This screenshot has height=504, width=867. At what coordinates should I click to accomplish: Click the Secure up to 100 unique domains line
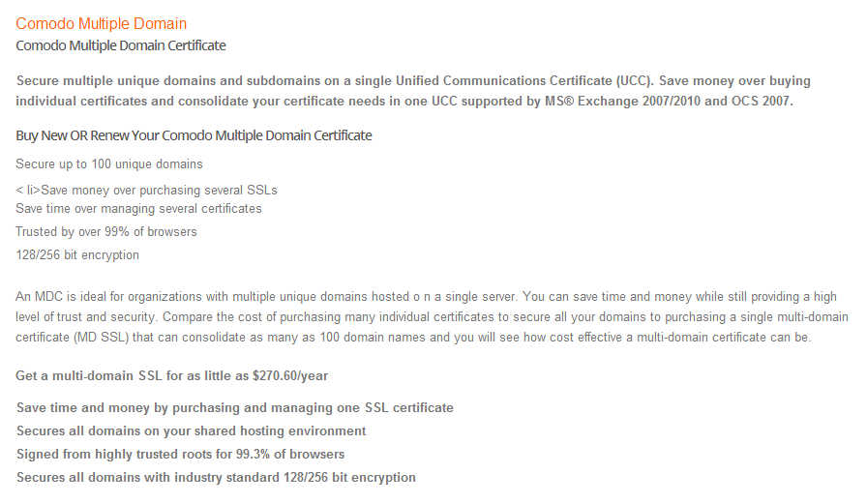pos(109,164)
